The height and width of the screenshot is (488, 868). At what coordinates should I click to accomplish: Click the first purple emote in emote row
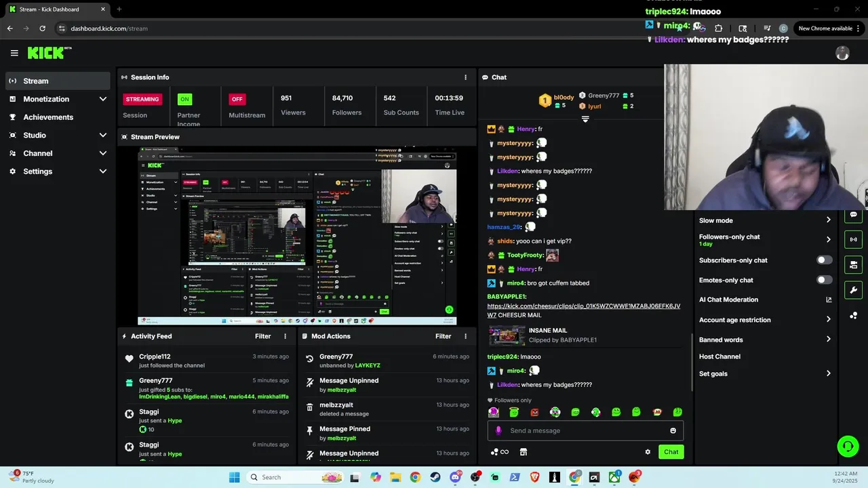(494, 412)
